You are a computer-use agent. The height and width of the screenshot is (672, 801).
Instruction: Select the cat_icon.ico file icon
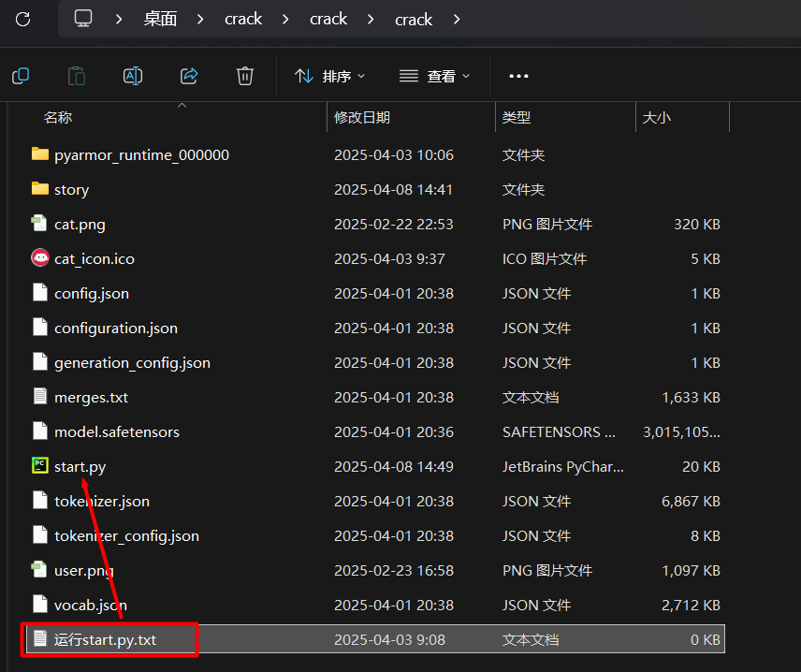pos(39,258)
